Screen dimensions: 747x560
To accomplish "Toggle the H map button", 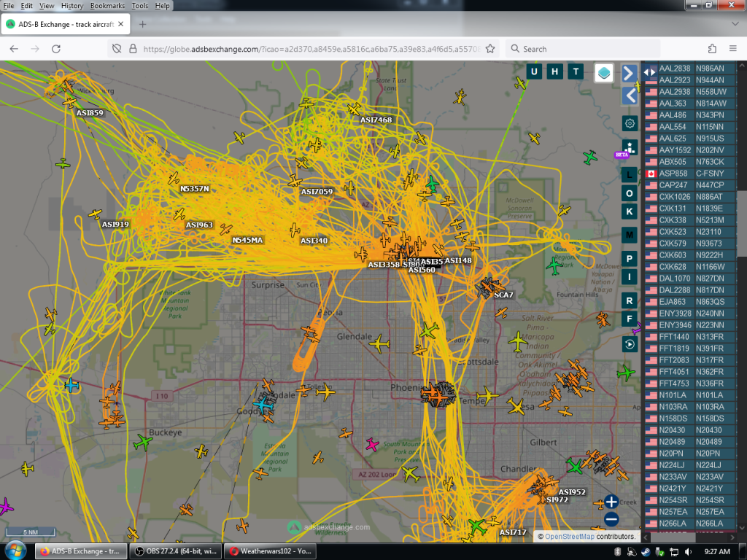I will pyautogui.click(x=554, y=72).
